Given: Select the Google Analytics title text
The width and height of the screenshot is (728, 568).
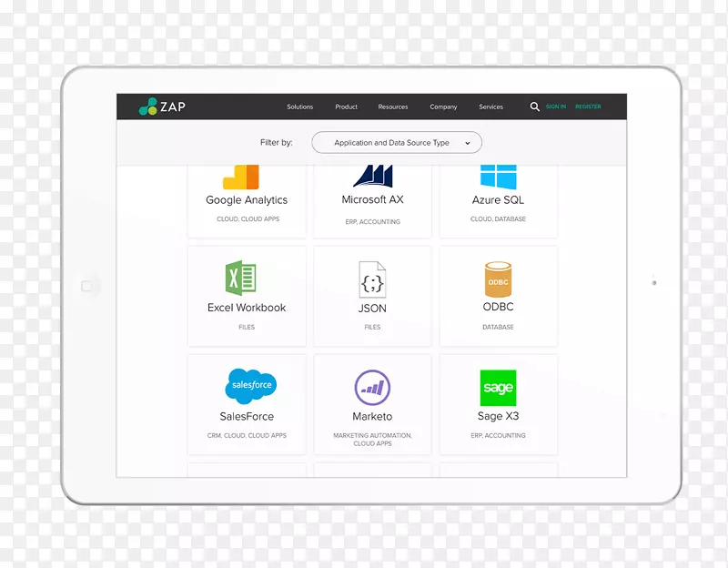Looking at the screenshot, I should click(247, 200).
